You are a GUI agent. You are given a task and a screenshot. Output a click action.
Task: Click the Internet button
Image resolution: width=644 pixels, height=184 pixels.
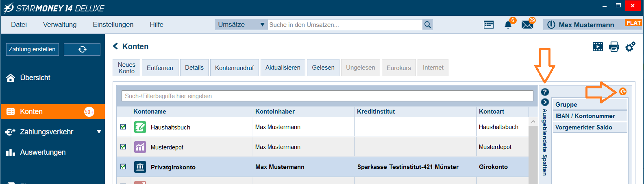(433, 68)
